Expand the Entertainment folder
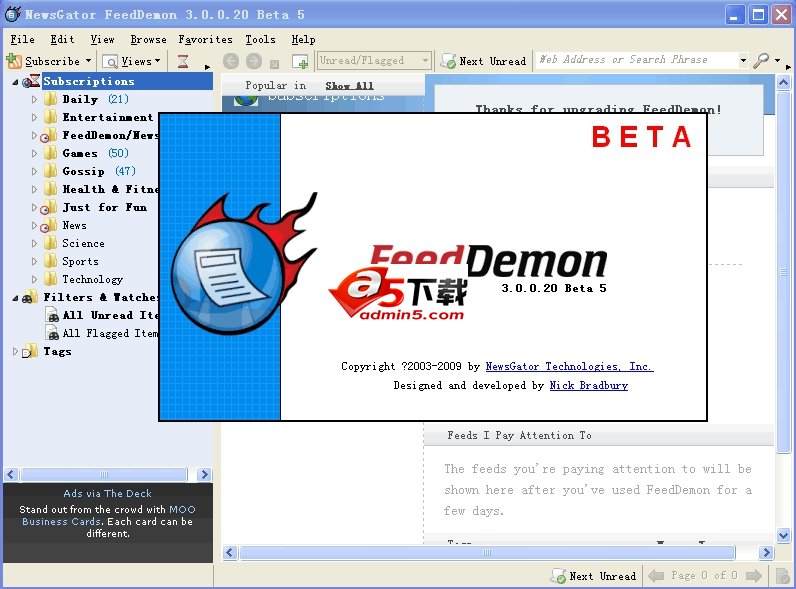 (x=34, y=117)
